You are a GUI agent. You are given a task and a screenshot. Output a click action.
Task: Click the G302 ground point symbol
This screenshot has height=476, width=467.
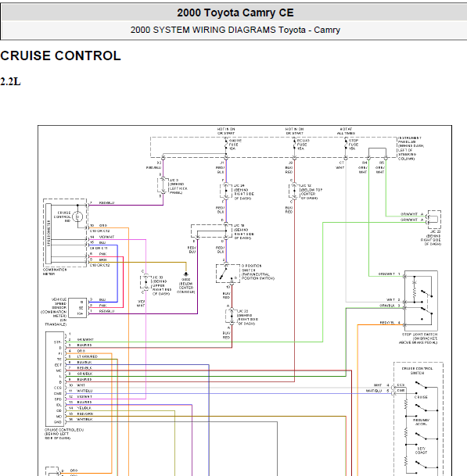coord(186,274)
